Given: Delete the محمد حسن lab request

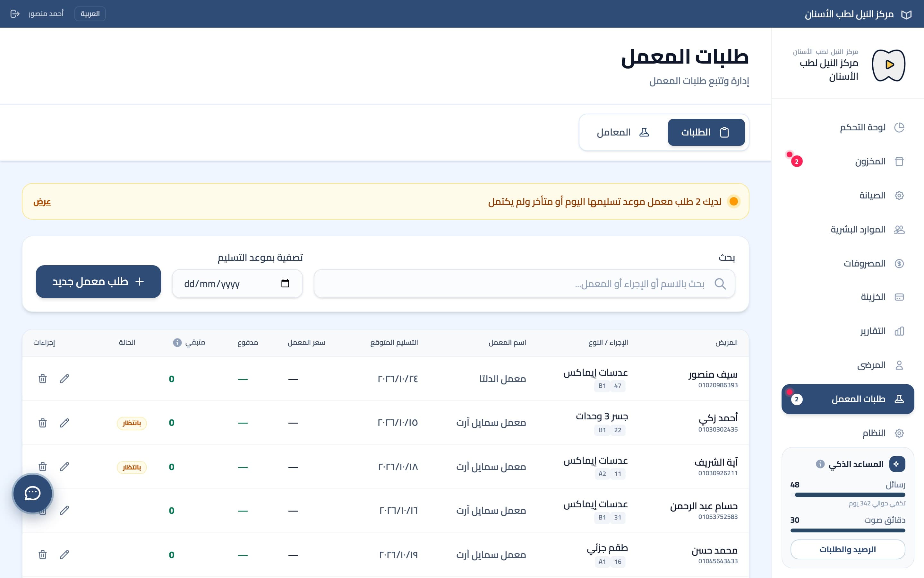Looking at the screenshot, I should [x=43, y=554].
